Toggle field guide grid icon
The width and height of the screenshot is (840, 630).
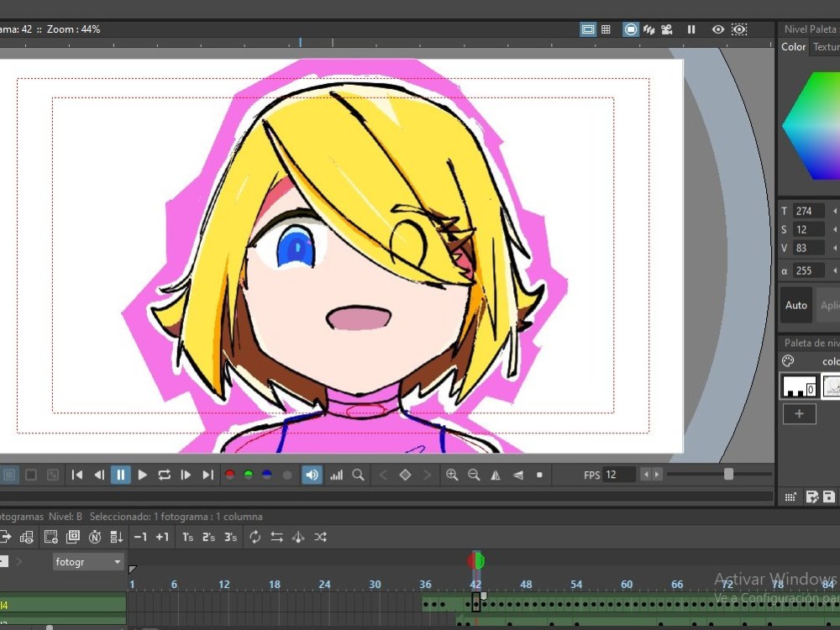tap(606, 29)
